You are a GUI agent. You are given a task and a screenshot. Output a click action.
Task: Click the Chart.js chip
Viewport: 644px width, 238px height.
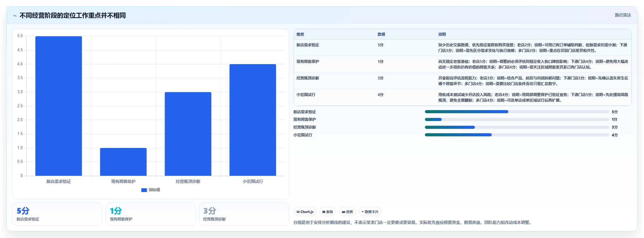pyautogui.click(x=305, y=212)
